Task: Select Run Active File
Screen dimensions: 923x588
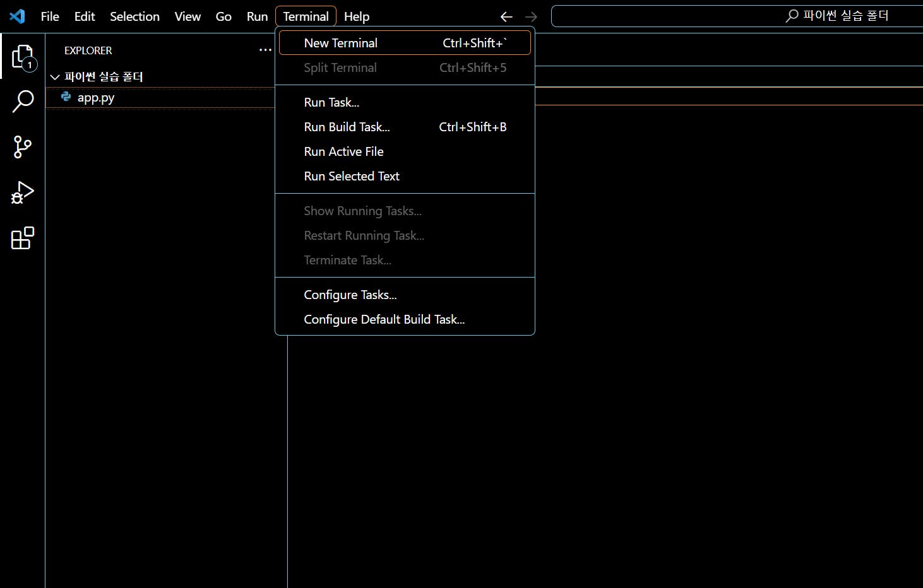Action: tap(405, 151)
